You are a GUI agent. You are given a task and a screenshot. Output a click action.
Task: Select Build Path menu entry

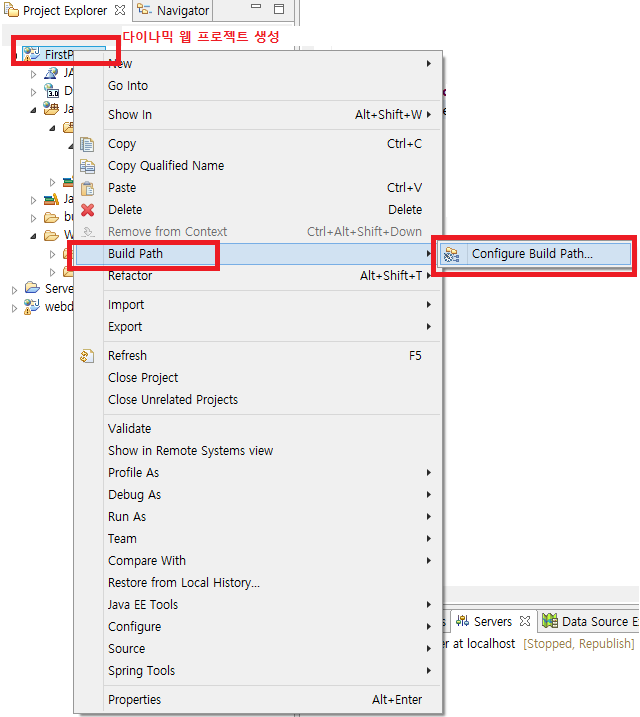click(x=135, y=254)
